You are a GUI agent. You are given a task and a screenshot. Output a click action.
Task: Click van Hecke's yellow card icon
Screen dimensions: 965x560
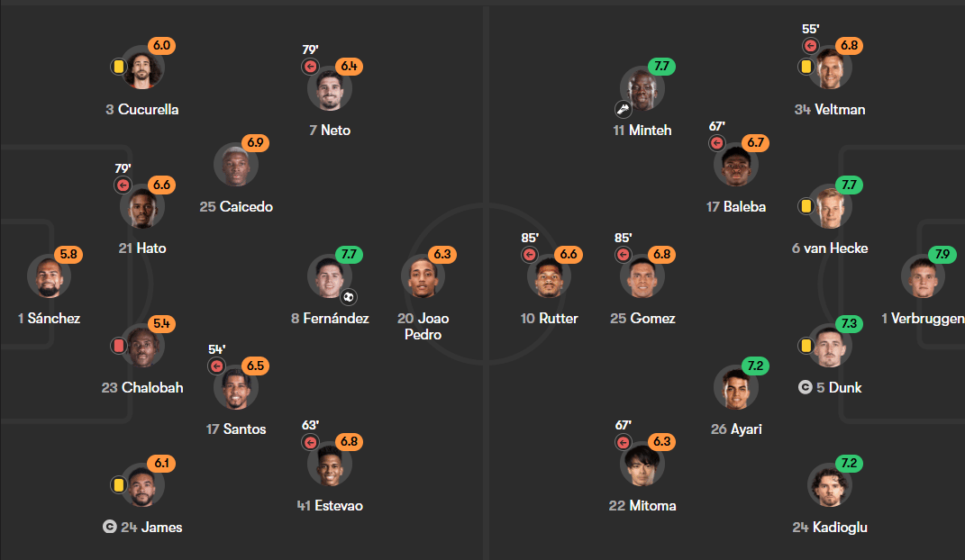[x=806, y=206]
